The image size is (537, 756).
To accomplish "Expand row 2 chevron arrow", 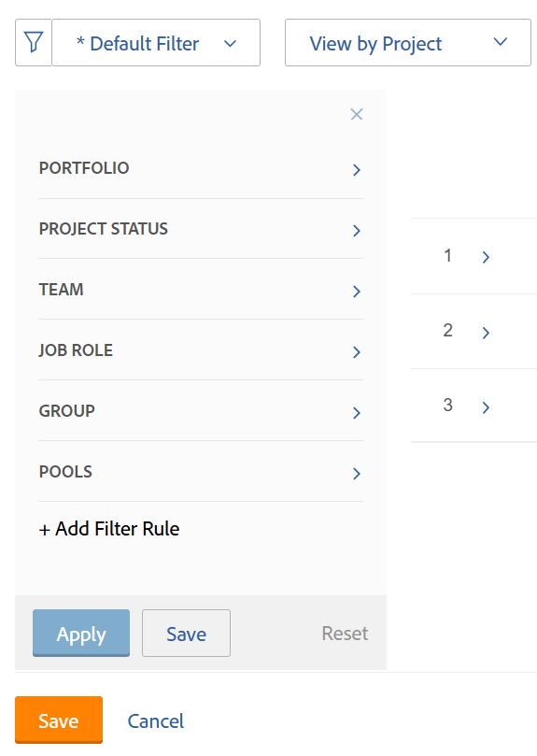I will coord(486,332).
